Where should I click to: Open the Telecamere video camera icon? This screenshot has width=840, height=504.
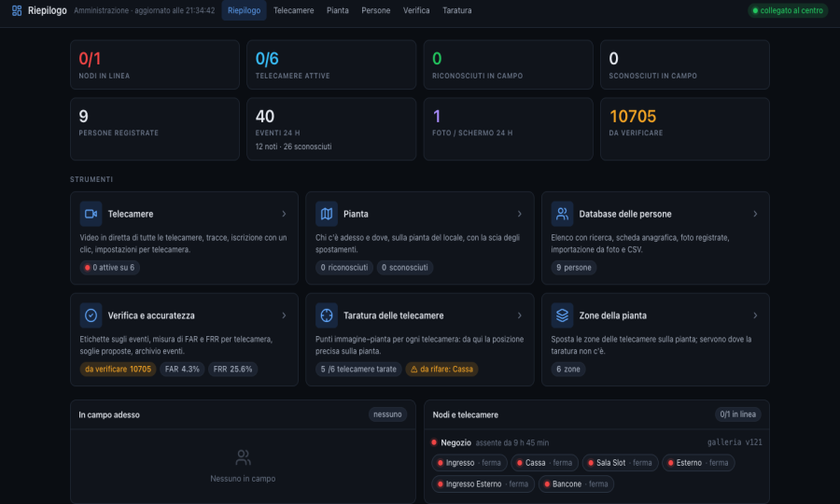(91, 214)
